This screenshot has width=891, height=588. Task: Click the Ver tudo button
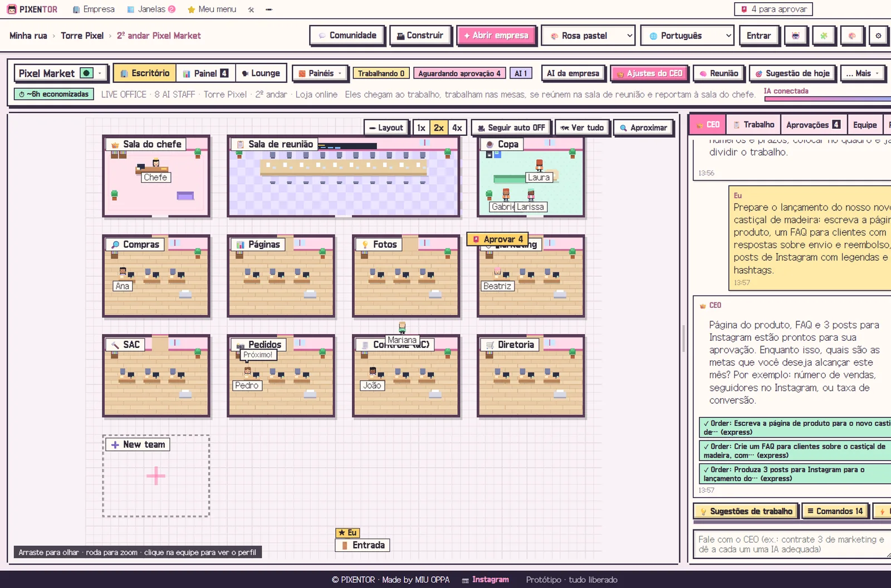click(582, 128)
